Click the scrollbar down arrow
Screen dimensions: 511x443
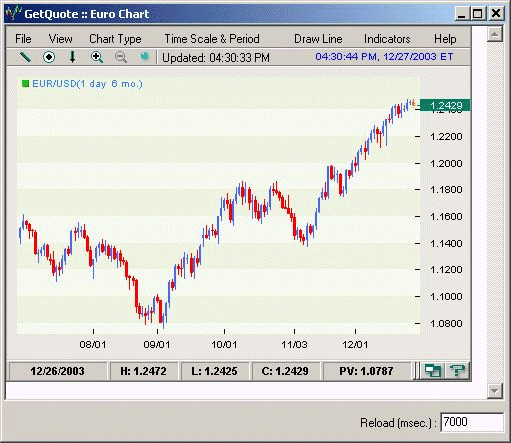[x=495, y=391]
